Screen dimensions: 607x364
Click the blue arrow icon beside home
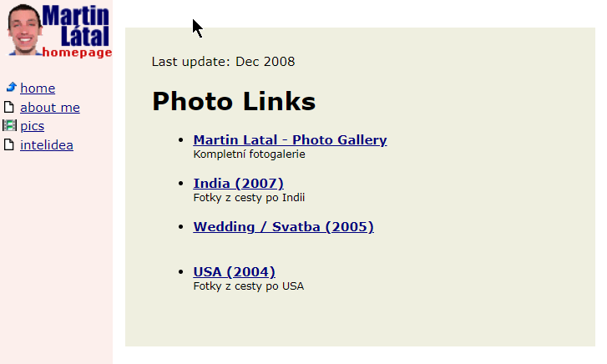tap(11, 87)
